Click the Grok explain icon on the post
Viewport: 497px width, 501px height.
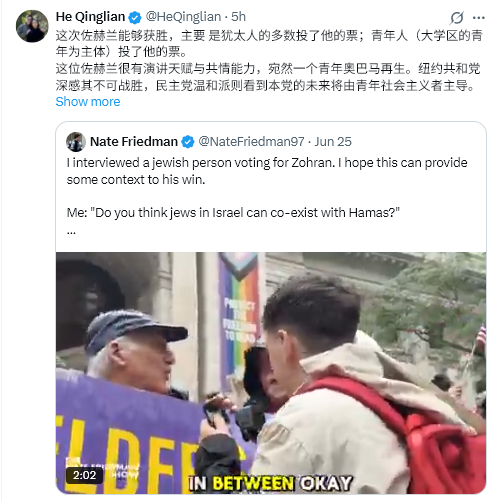tap(456, 18)
